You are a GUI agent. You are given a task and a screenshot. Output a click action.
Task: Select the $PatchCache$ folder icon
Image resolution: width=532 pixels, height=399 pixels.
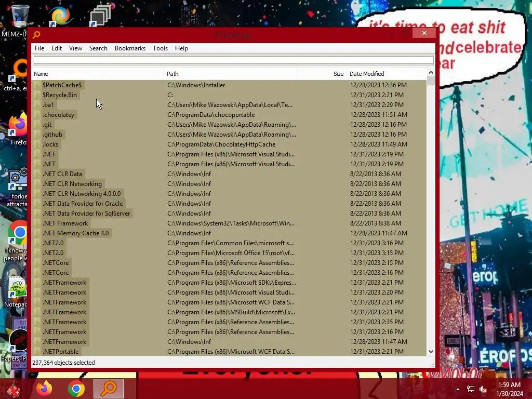pos(37,85)
